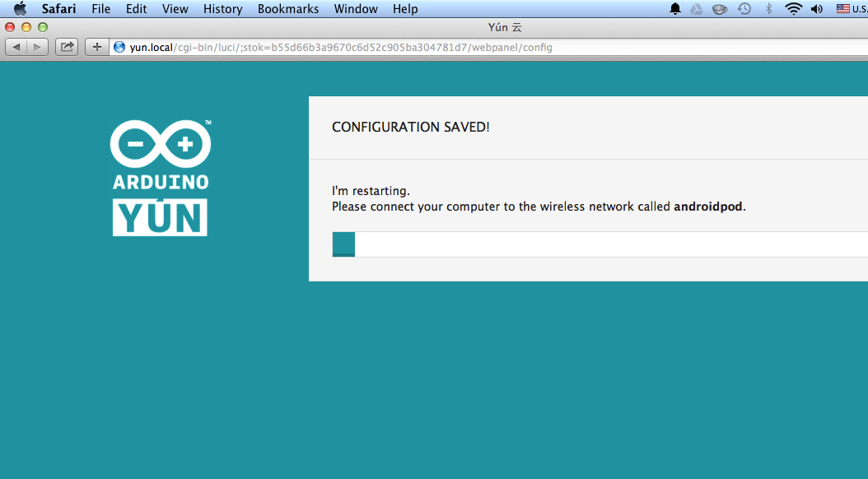Open the Notification Center bell icon
The width and height of the screenshot is (868, 479).
674,9
